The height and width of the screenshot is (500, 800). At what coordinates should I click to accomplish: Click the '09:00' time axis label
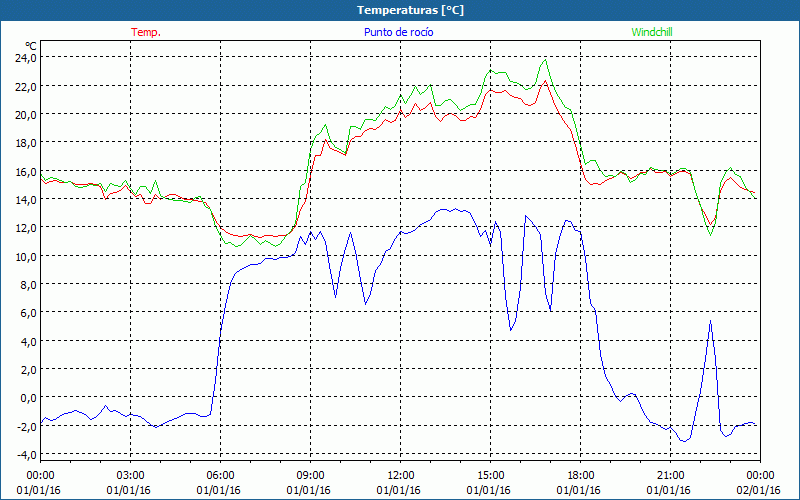tap(310, 476)
